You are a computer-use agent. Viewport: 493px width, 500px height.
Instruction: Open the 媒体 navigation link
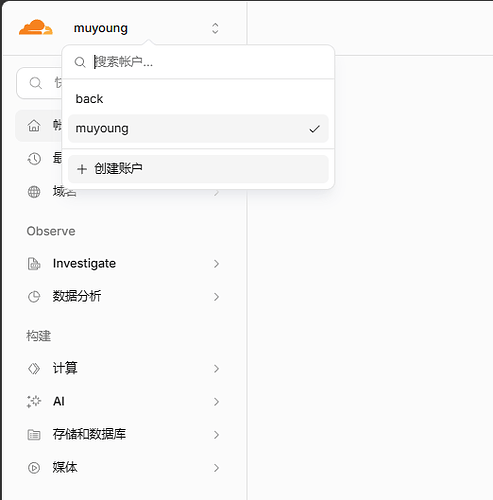click(123, 468)
